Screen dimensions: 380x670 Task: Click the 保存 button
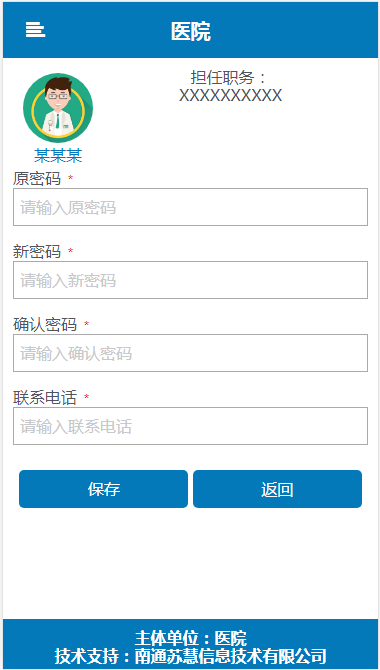(103, 489)
